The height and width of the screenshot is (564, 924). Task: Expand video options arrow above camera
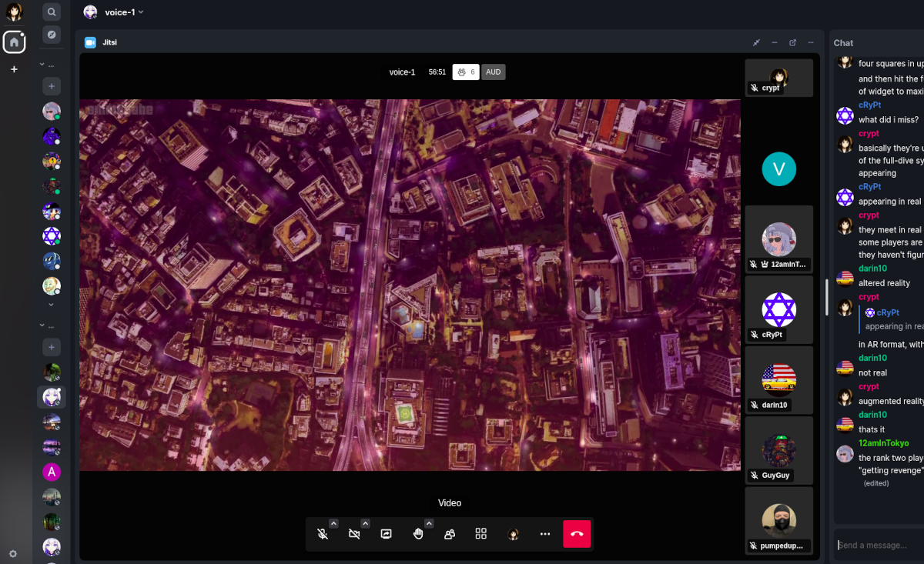point(365,523)
